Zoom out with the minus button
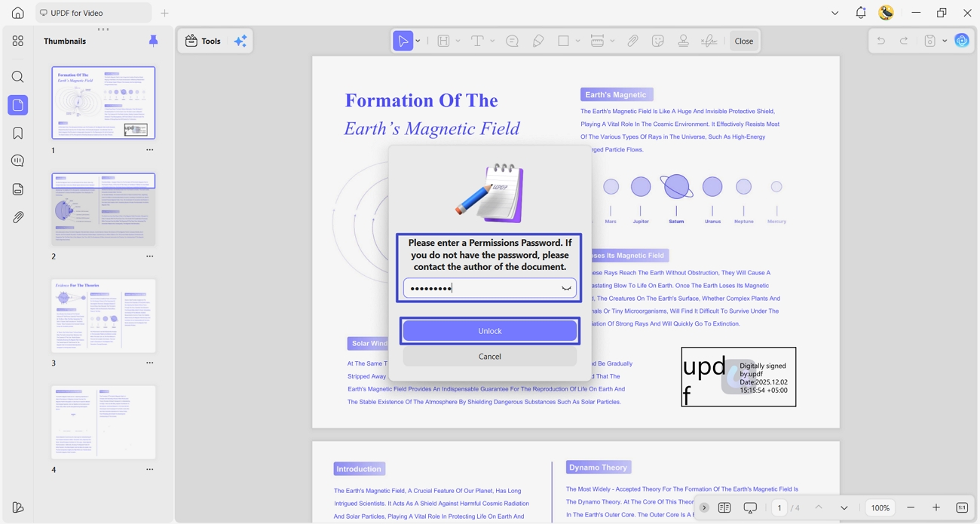Image resolution: width=980 pixels, height=524 pixels. 911,507
